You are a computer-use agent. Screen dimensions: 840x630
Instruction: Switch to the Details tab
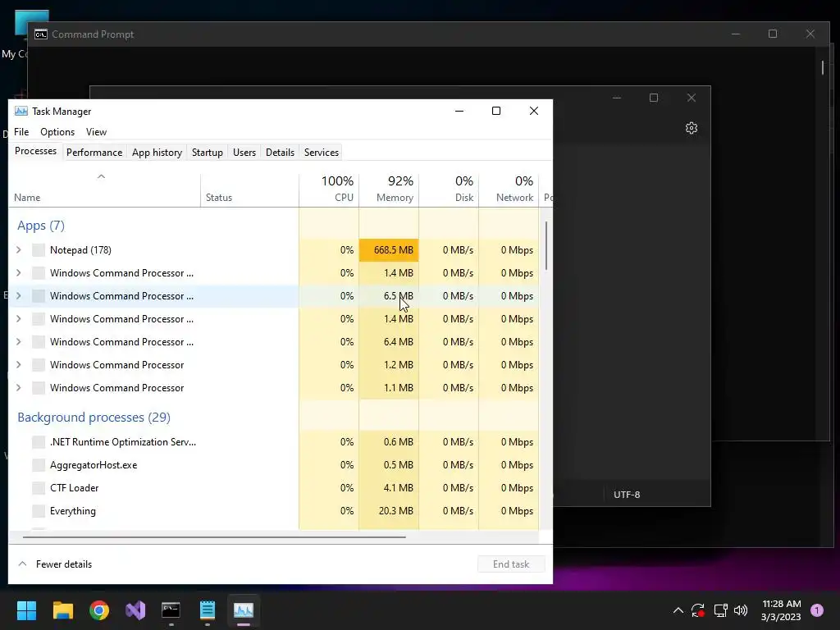click(281, 153)
